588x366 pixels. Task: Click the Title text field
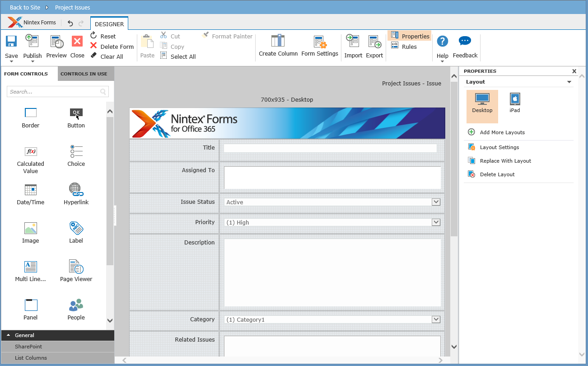[330, 148]
